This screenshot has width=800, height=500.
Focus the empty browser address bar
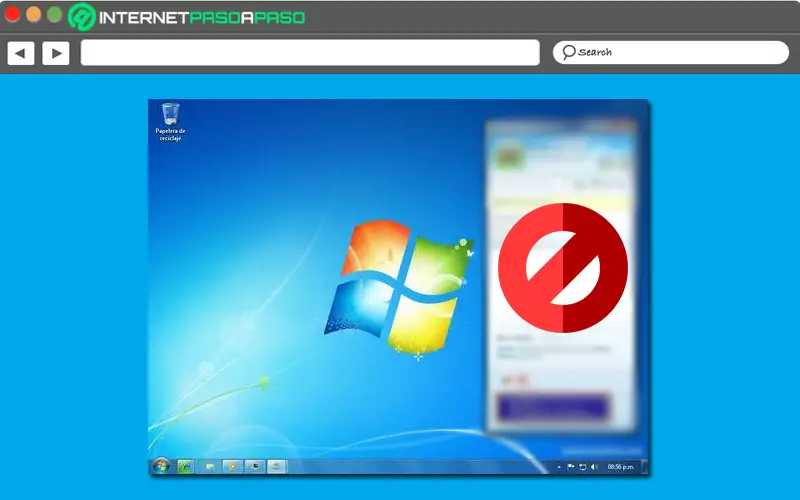pos(310,53)
